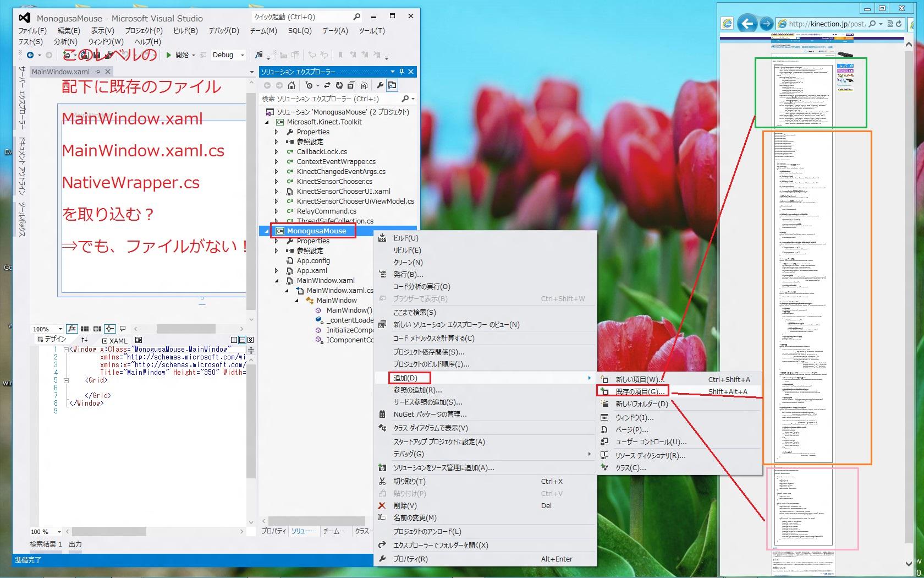Choose 既存の項目(G)... from the submenu

click(x=679, y=391)
